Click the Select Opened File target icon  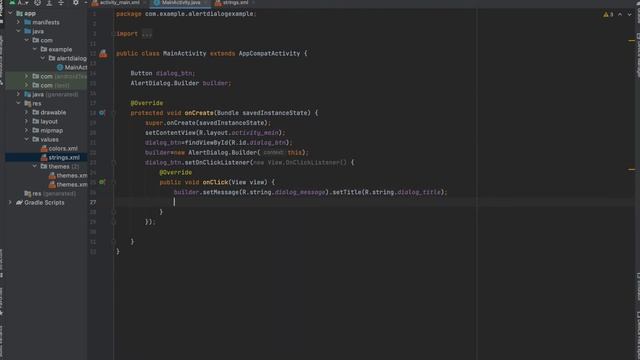(x=38, y=2)
